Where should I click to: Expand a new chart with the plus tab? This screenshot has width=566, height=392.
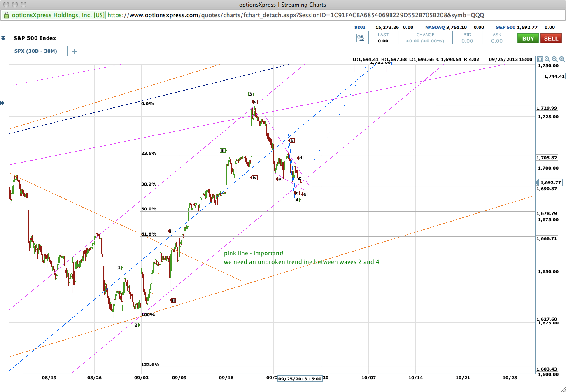[x=74, y=51]
